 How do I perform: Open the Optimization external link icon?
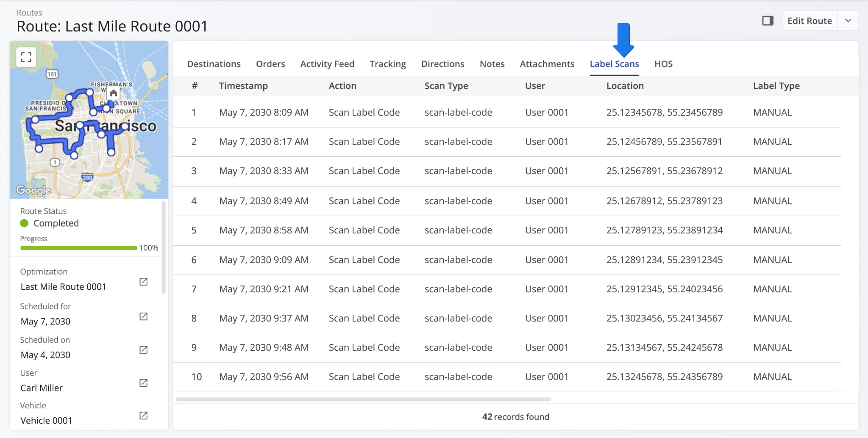(144, 282)
